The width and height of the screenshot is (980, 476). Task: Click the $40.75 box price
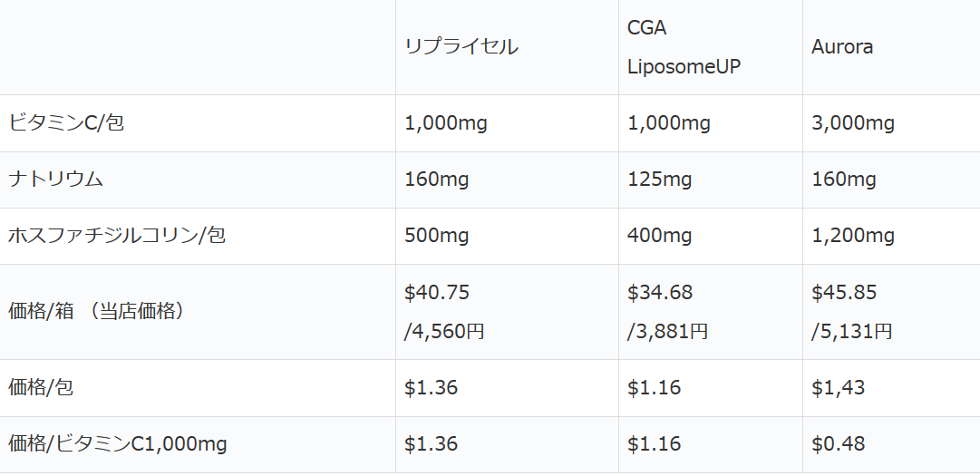tap(437, 293)
